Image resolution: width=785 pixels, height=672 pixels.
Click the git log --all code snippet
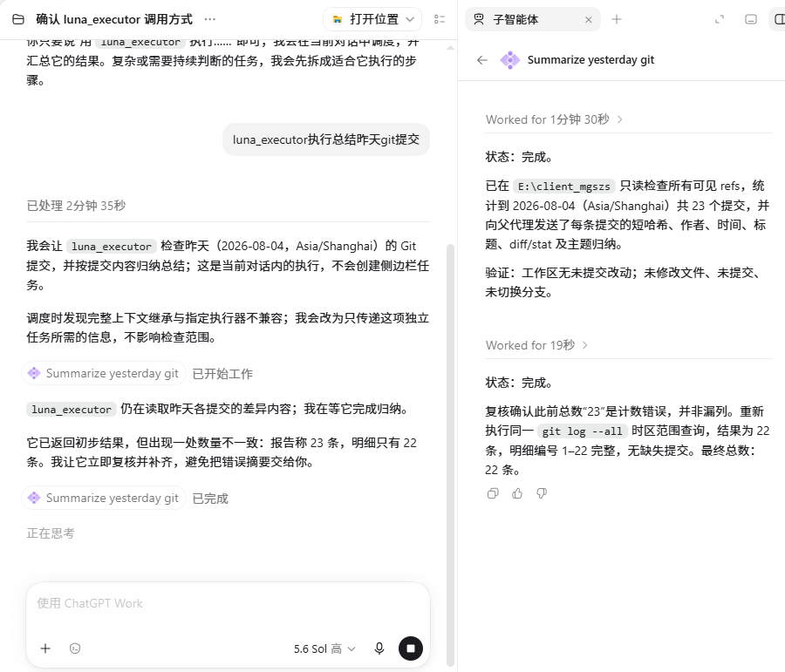click(583, 431)
